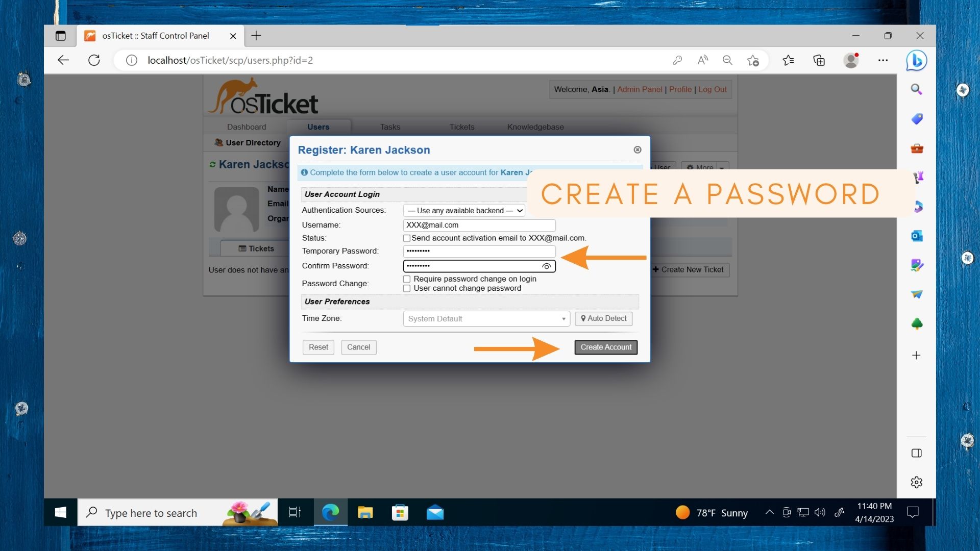Check User cannot change password
The image size is (980, 551).
(x=407, y=288)
